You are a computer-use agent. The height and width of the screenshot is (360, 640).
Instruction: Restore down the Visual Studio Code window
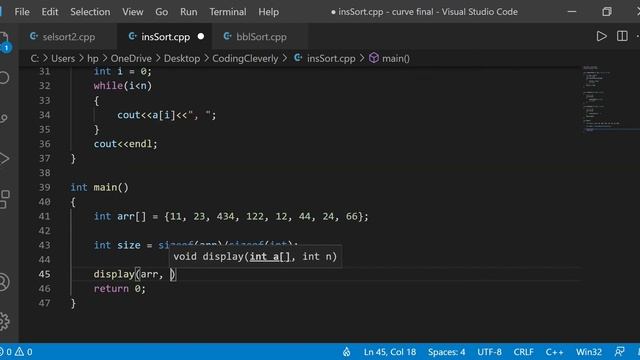click(x=607, y=11)
